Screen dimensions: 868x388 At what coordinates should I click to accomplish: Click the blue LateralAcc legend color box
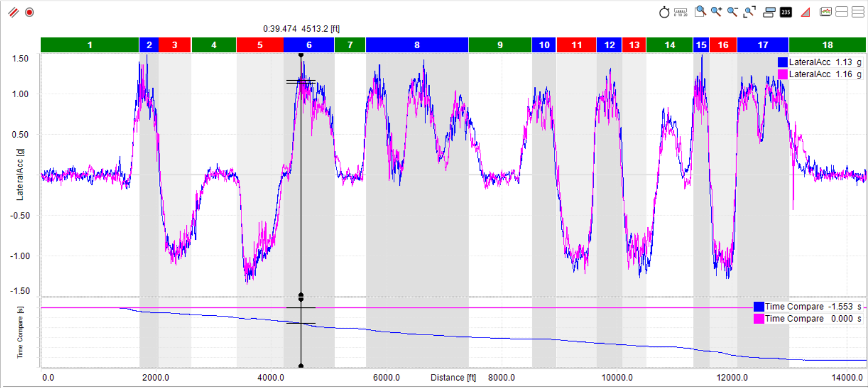pos(782,63)
